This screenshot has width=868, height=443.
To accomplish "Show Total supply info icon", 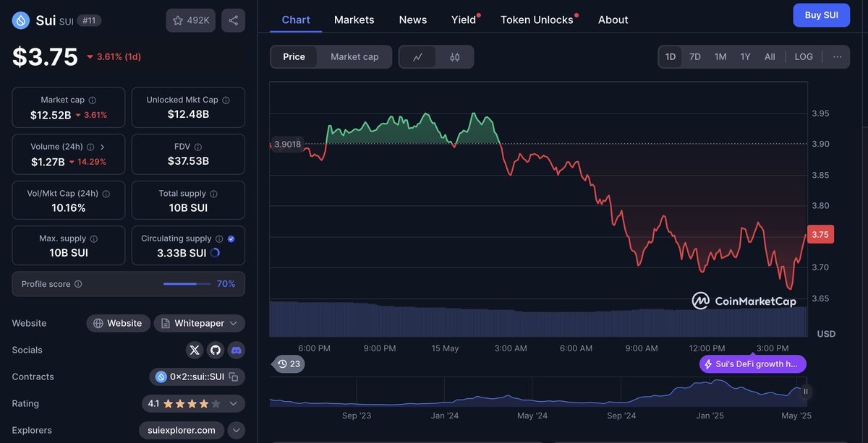I will pos(214,194).
